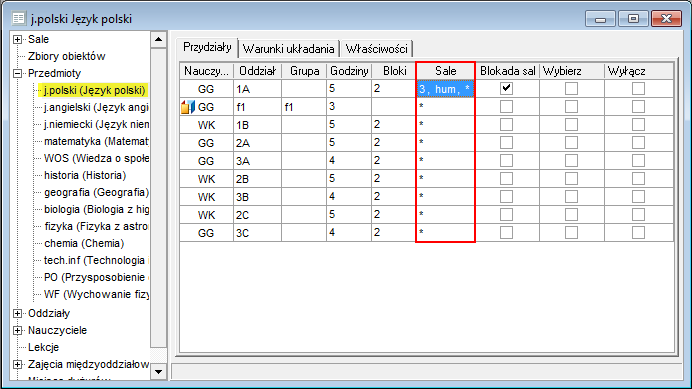Uncheck Blokada sal for oddział 1A
The image size is (692, 389).
click(506, 88)
